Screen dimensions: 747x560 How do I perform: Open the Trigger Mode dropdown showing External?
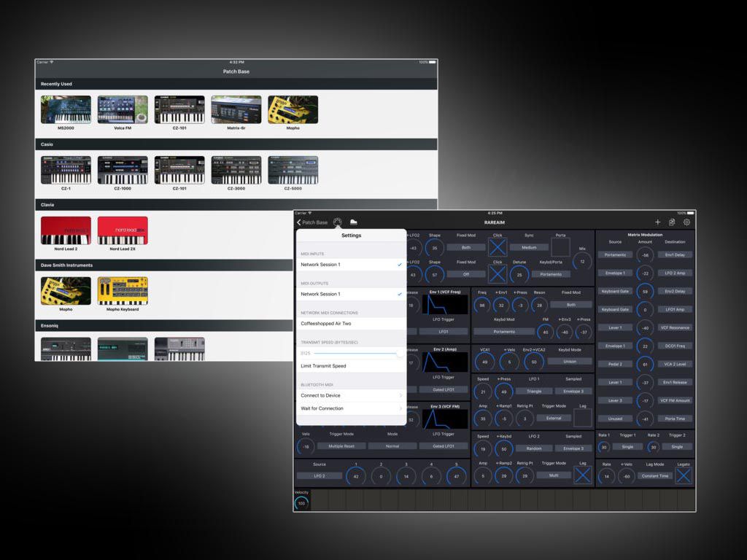pos(554,418)
